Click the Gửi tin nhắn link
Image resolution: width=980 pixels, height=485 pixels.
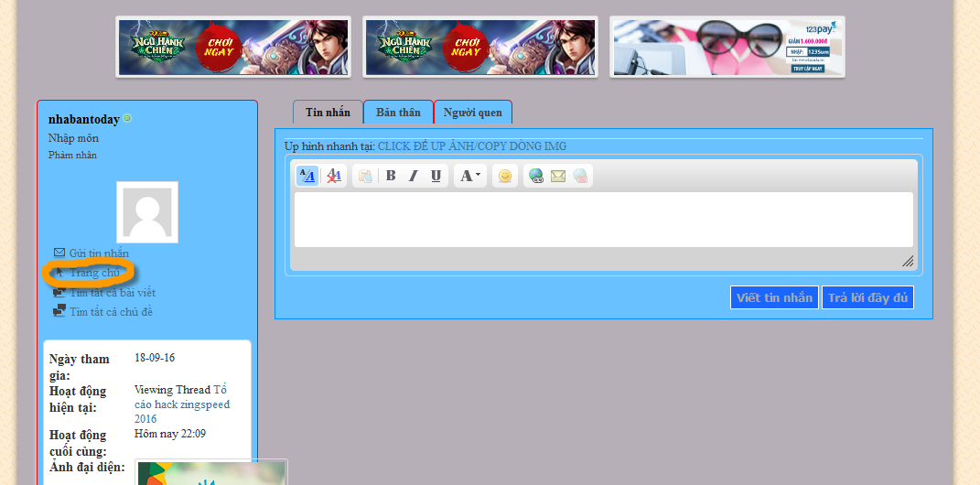99,253
